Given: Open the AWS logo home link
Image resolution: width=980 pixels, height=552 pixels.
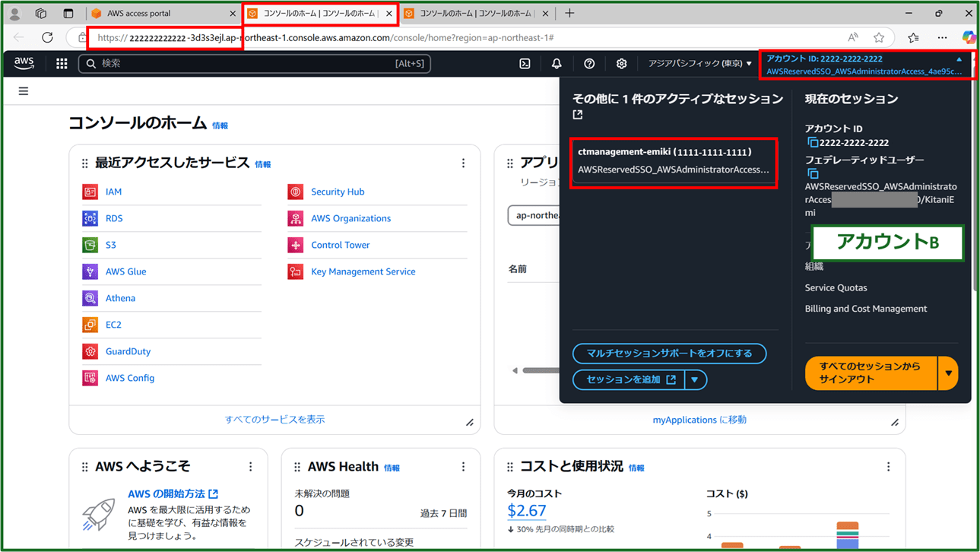Looking at the screenshot, I should coord(24,64).
